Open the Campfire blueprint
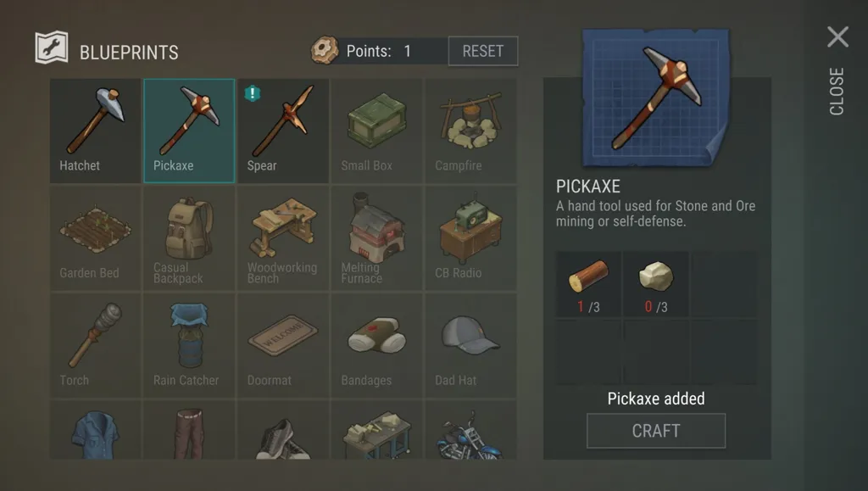This screenshot has width=868, height=491. (470, 131)
